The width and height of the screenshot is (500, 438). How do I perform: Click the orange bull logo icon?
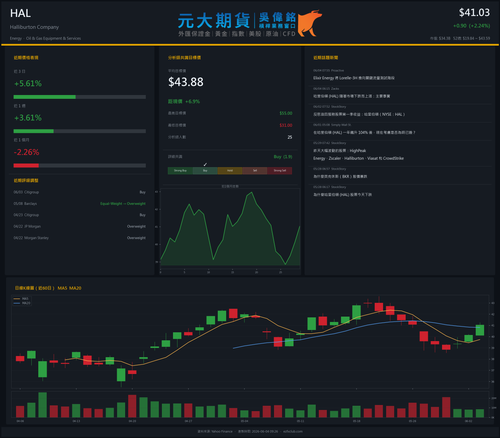tap(309, 23)
